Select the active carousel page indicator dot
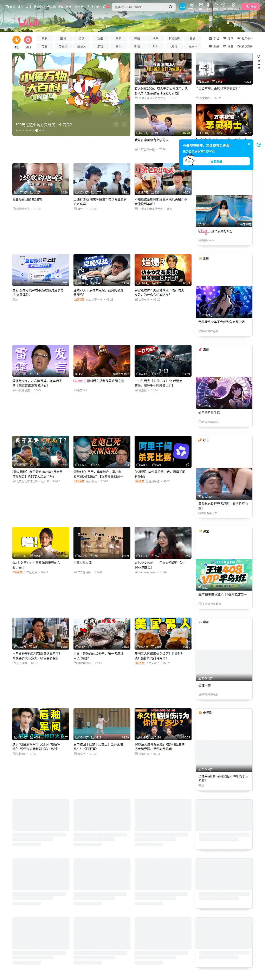The height and width of the screenshot is (980, 265). tap(37, 131)
